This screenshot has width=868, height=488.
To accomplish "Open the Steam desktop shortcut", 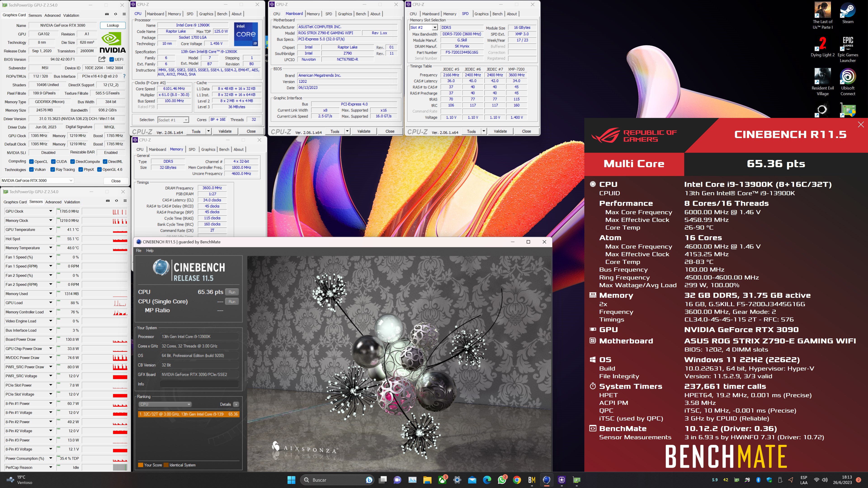I will pos(848,14).
